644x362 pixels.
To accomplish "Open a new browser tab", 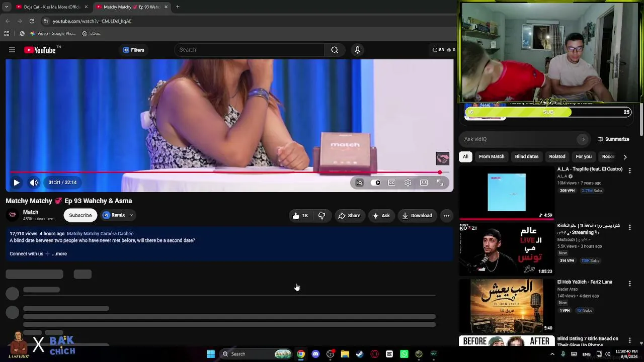I will coord(178,7).
